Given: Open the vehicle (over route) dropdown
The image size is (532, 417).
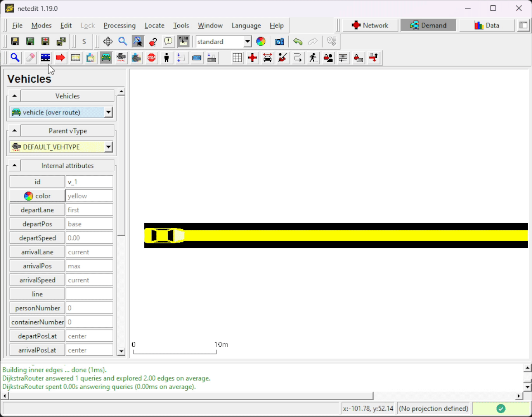Looking at the screenshot, I should (108, 112).
